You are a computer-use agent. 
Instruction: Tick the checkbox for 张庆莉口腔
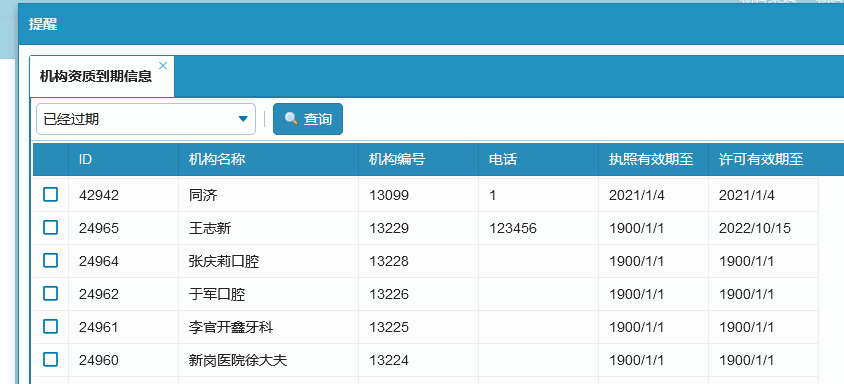click(x=51, y=261)
